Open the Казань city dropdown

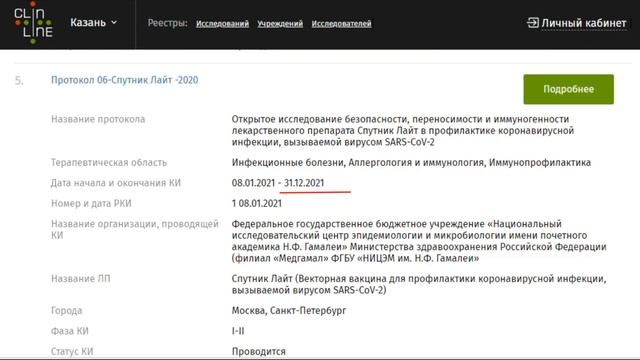93,23
